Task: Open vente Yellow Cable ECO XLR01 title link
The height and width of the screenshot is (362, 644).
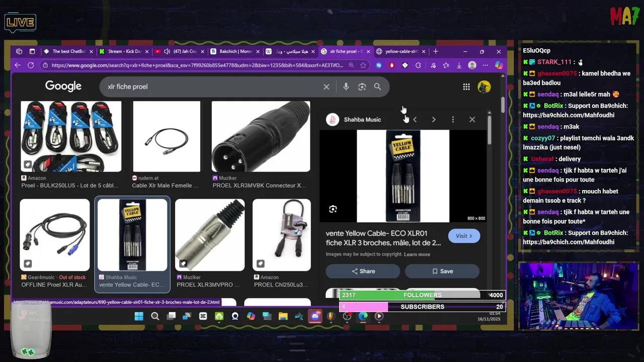Action: point(383,238)
